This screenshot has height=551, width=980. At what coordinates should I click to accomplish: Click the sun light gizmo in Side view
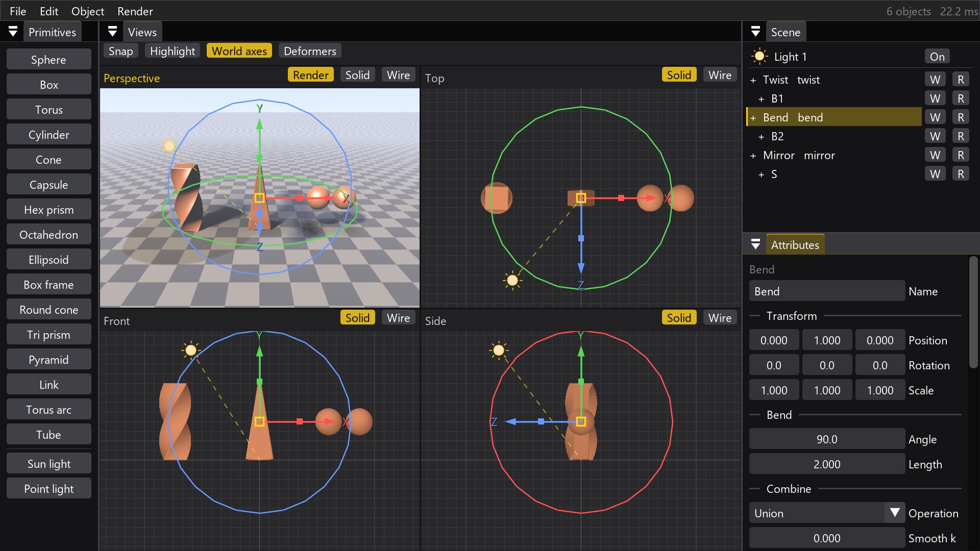tap(499, 350)
